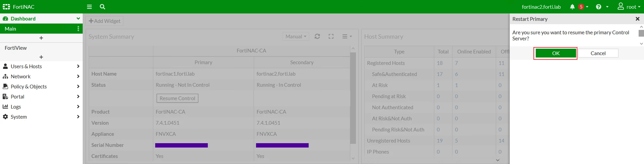Click the Running - Not In Control status

[x=183, y=85]
